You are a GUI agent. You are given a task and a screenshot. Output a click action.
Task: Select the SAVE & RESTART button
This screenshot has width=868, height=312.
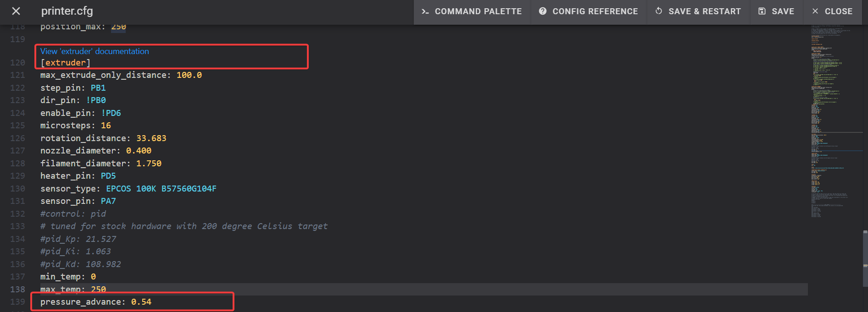698,11
